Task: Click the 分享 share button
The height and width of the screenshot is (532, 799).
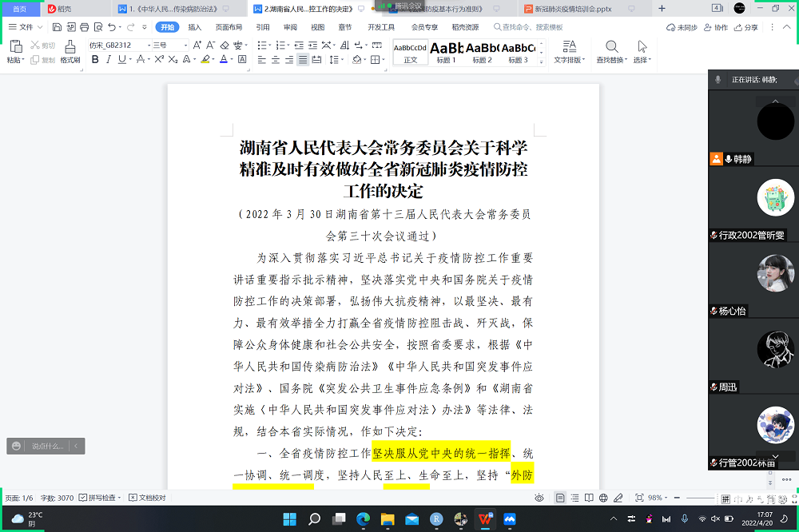Action: click(746, 27)
